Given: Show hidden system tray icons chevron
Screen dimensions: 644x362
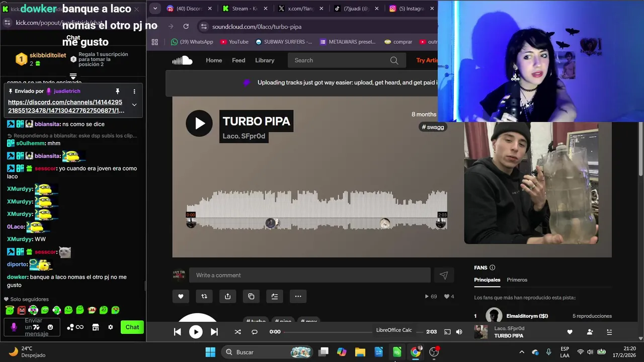Looking at the screenshot, I should (x=521, y=352).
